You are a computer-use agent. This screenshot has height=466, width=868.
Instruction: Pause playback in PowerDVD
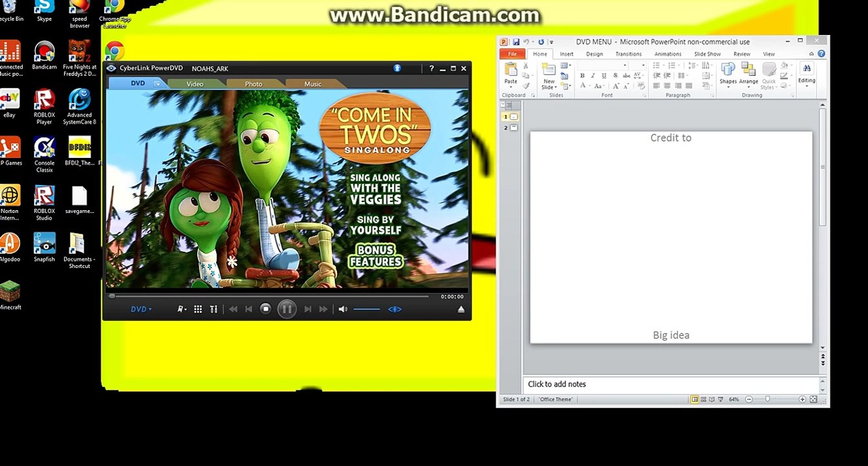point(287,309)
